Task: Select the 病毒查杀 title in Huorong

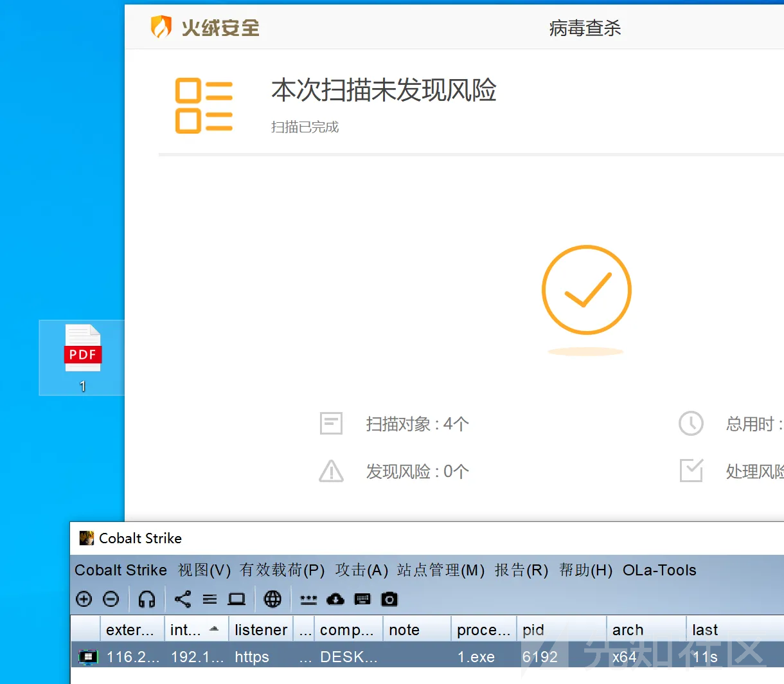Action: (585, 28)
